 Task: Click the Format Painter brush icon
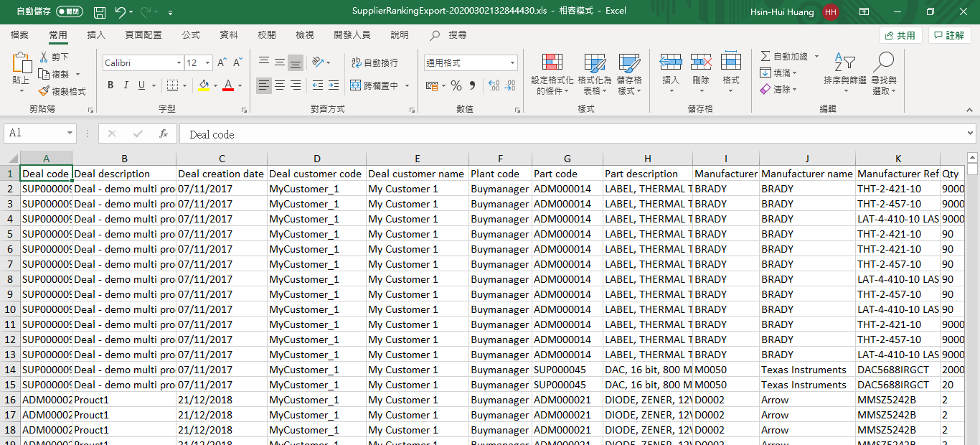(44, 91)
